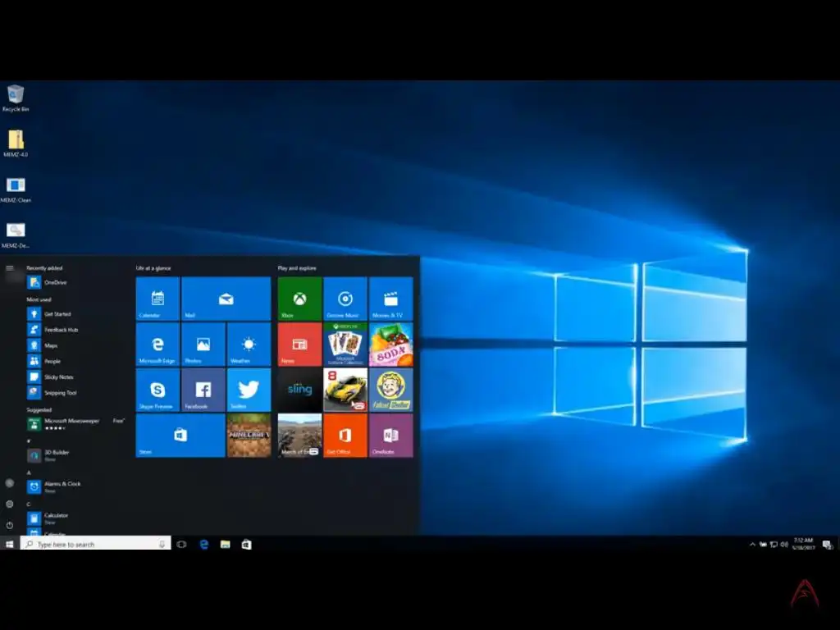Open the Get Office tile
This screenshot has height=630, width=840.
coord(345,435)
